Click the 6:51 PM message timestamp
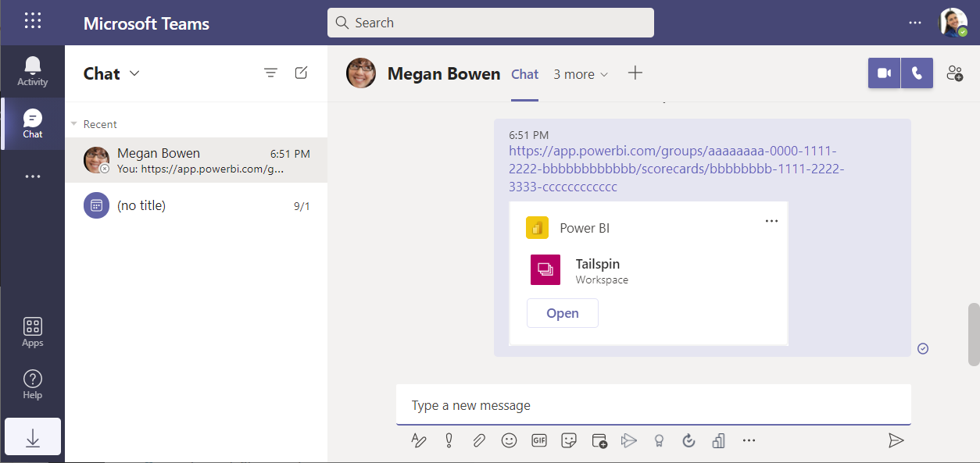The height and width of the screenshot is (463, 980). (528, 135)
